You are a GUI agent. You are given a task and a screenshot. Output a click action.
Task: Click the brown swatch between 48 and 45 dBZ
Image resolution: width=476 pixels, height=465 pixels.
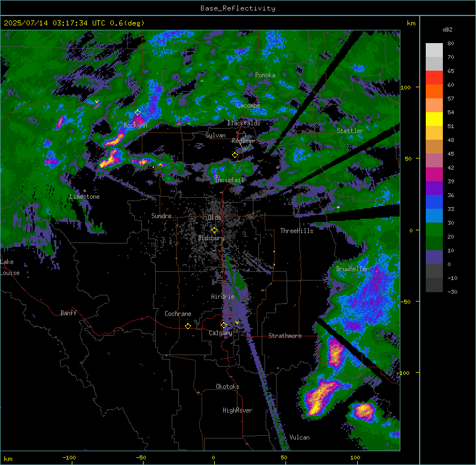pyautogui.click(x=434, y=147)
